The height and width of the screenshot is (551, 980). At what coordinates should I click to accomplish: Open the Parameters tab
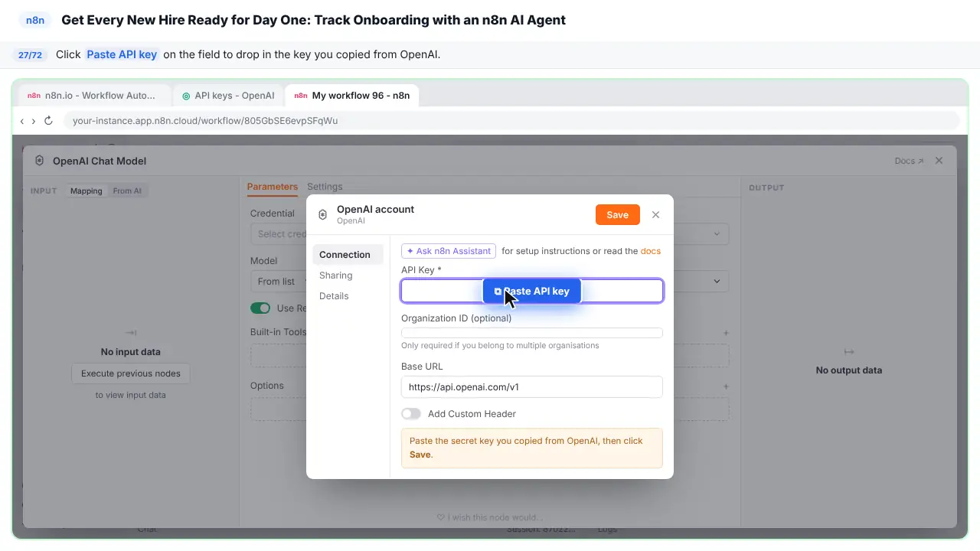(x=273, y=187)
